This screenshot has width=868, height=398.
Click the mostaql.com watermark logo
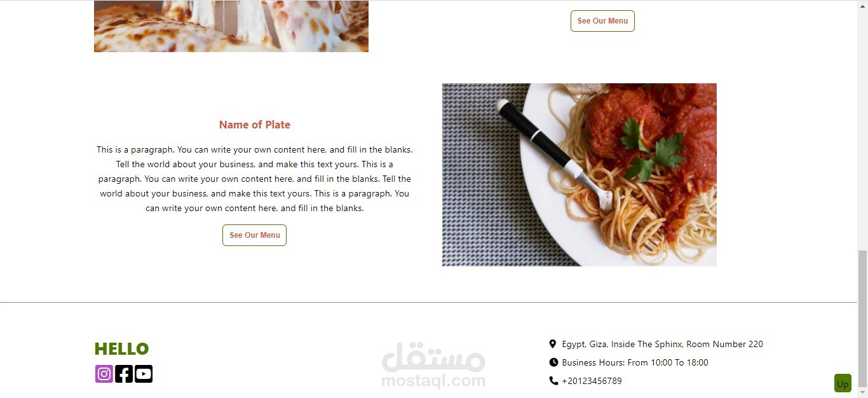click(433, 365)
